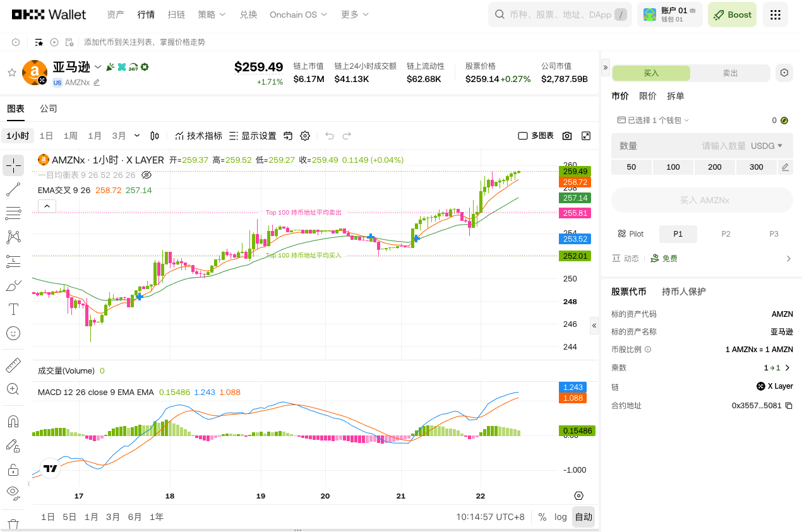
Task: Edit preset amounts pencil icon
Action: coord(785,167)
